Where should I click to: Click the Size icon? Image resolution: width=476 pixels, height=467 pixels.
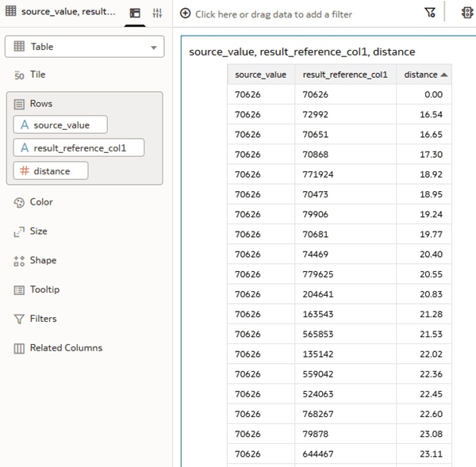tap(19, 232)
